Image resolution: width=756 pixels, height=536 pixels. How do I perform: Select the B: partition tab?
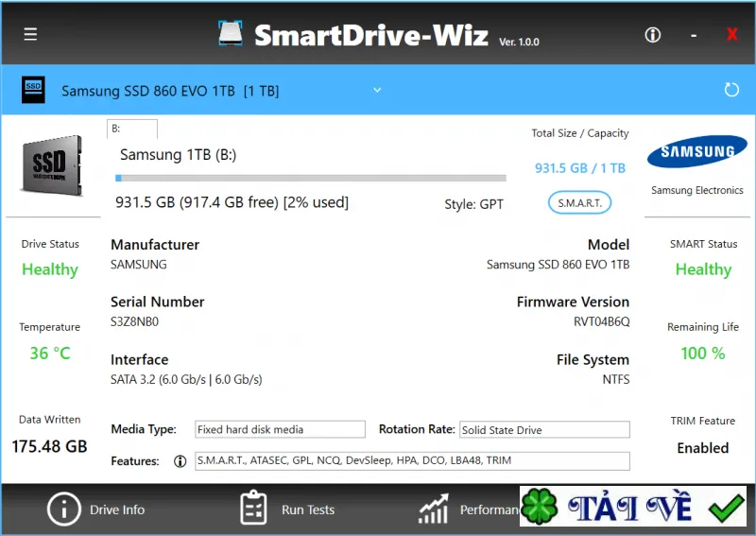(x=132, y=129)
